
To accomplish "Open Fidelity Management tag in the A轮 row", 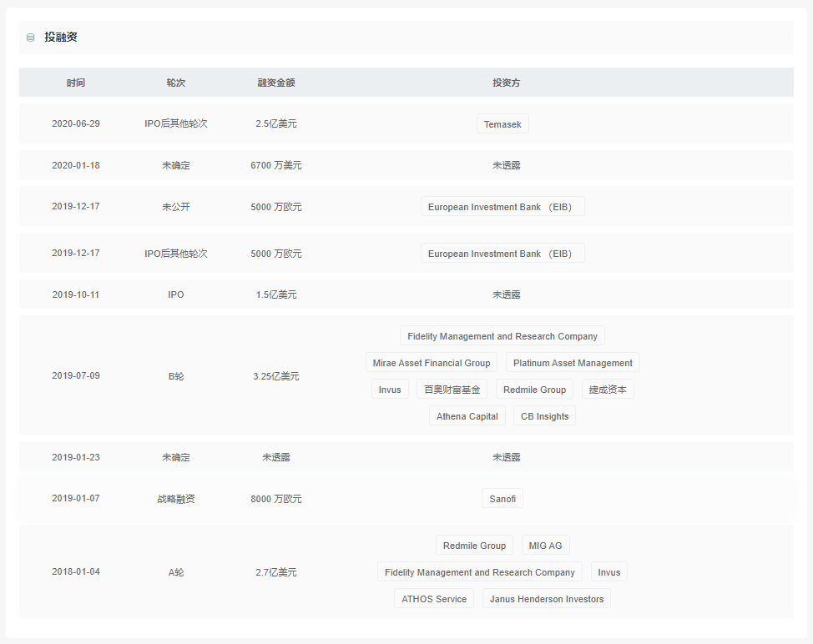I will point(480,571).
